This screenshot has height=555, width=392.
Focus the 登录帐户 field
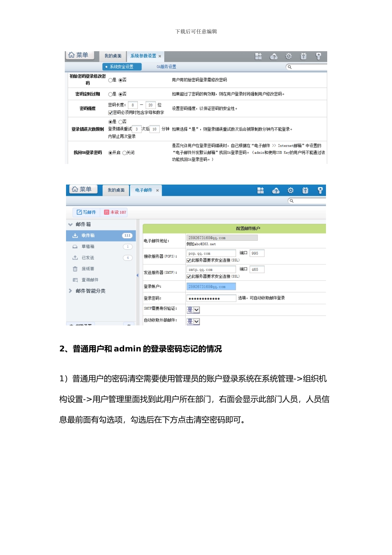pos(211,287)
